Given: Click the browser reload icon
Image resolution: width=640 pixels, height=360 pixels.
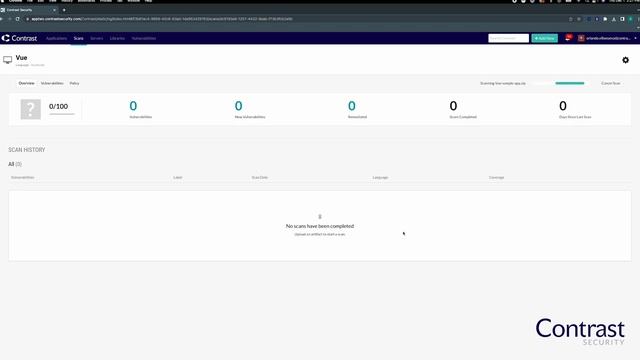Looking at the screenshot, I should (x=18, y=19).
